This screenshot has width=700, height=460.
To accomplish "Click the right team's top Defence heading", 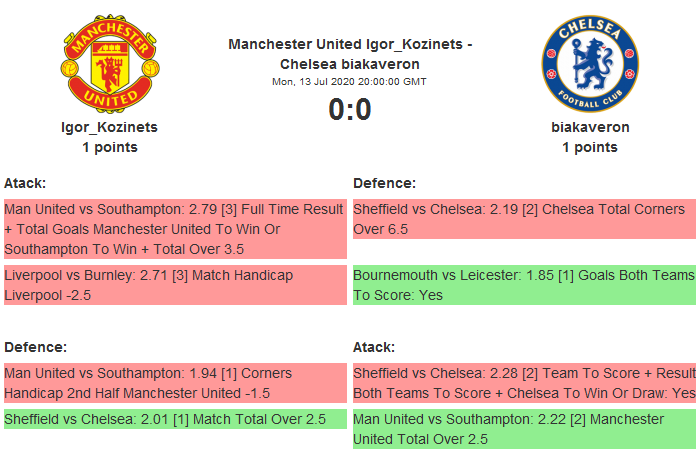I will coord(385,183).
